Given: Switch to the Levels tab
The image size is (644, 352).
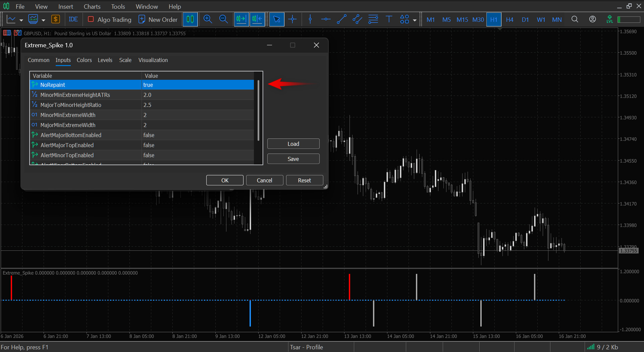Looking at the screenshot, I should [105, 60].
